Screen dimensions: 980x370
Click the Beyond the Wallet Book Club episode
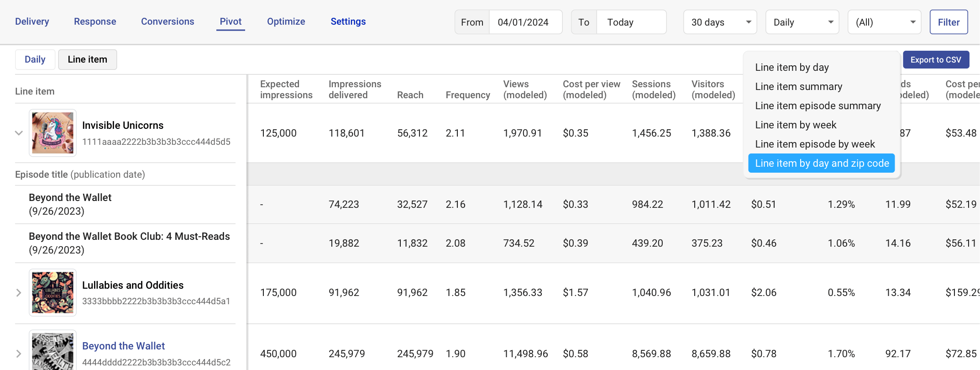click(129, 243)
